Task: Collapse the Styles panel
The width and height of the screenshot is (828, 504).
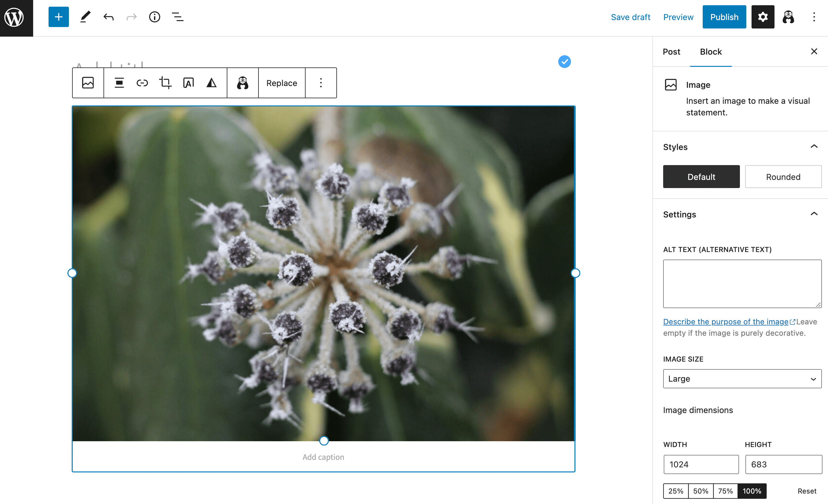Action: point(814,146)
